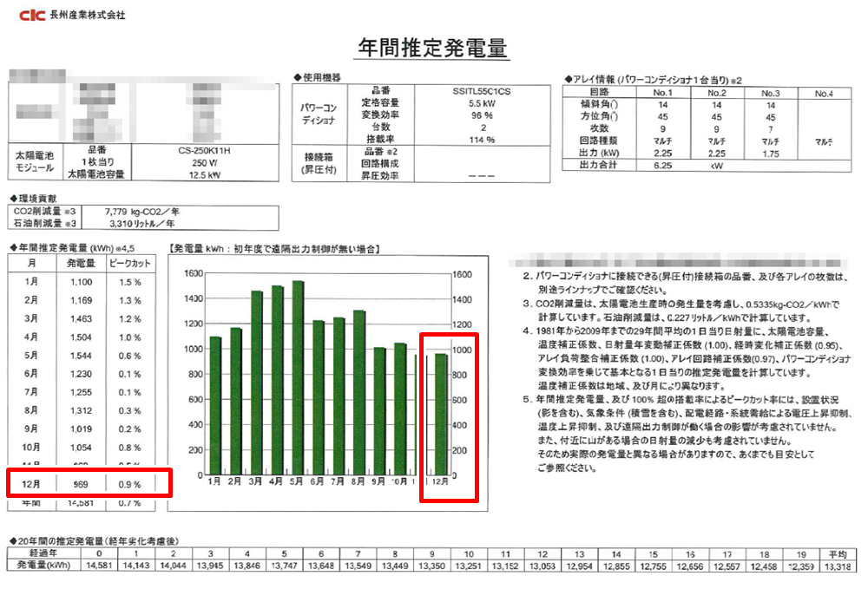The height and width of the screenshot is (602, 868).
Task: Select year 15 generation 12,755
Action: [654, 566]
